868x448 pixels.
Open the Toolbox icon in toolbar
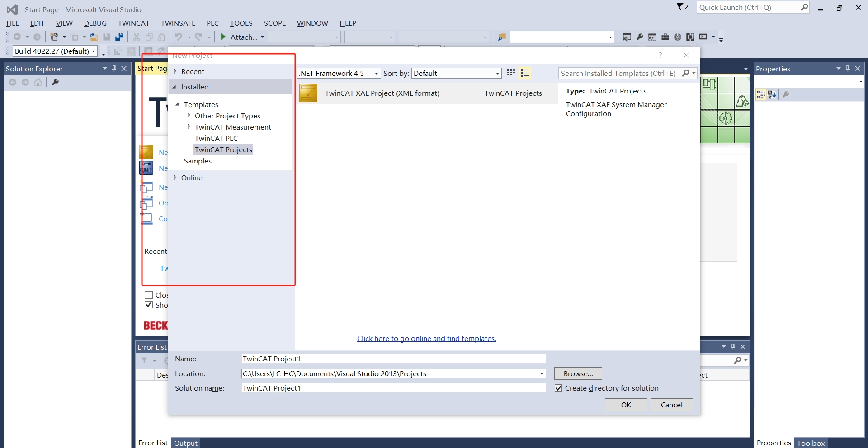[665, 37]
